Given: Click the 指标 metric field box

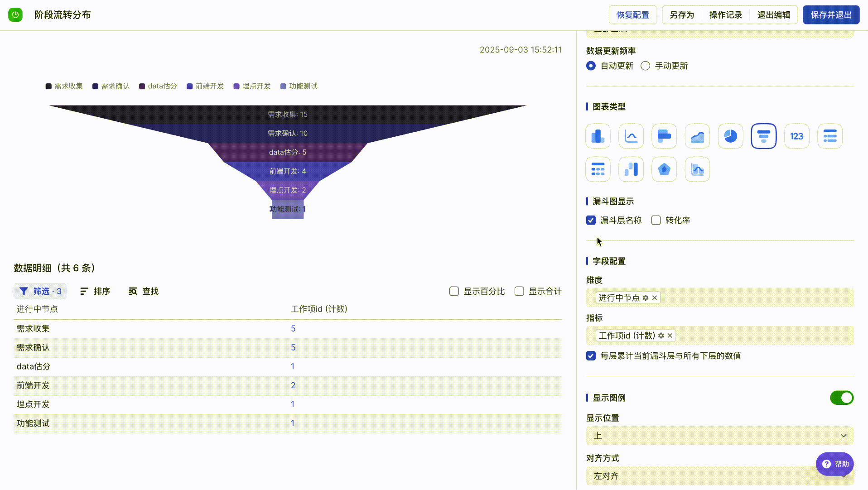Looking at the screenshot, I should click(720, 336).
